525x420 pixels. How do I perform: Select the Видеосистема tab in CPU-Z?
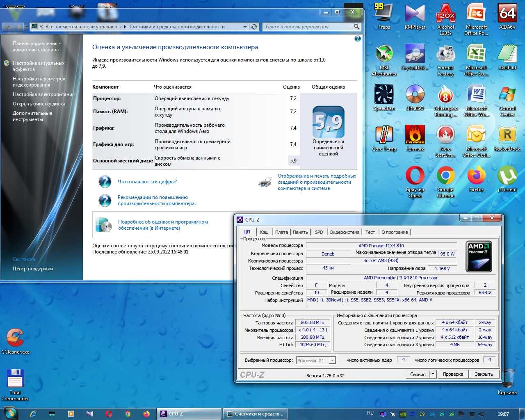tap(345, 232)
